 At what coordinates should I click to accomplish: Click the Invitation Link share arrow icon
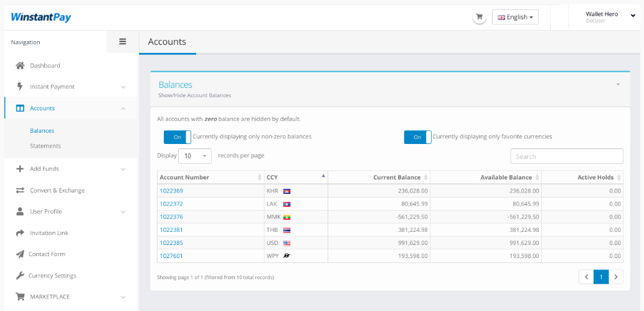point(20,233)
